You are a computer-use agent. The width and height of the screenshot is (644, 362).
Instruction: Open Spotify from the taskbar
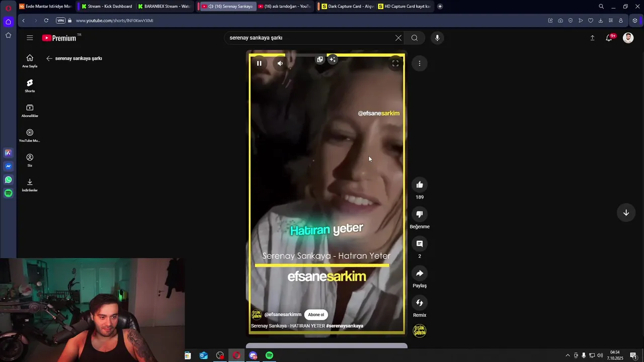click(x=269, y=355)
